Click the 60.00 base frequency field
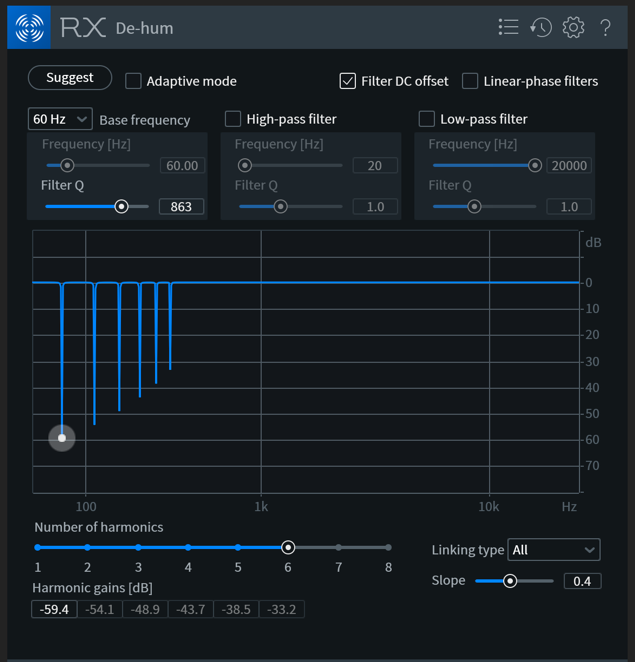Viewport: 635px width, 662px height. 182,165
